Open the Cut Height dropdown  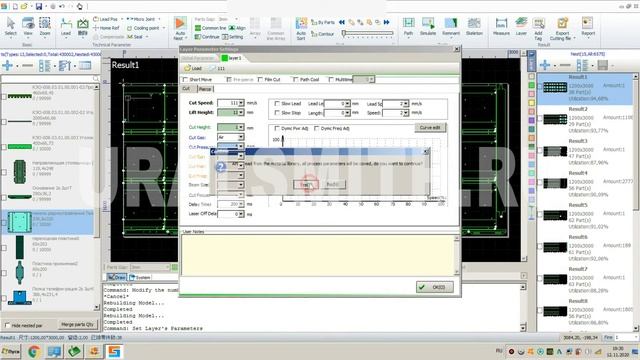pos(241,127)
